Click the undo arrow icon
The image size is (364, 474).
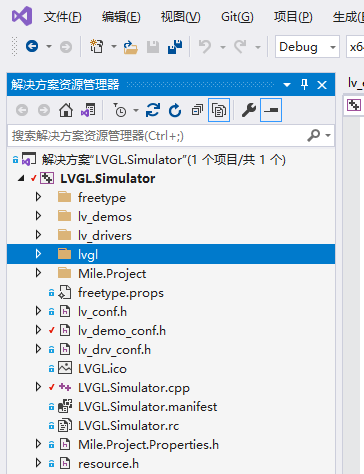(x=205, y=46)
